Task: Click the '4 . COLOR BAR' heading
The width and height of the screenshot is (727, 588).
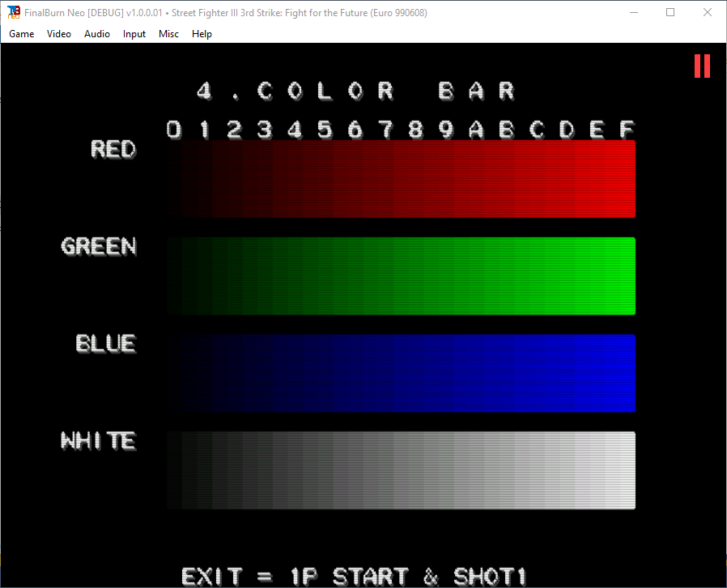Action: point(355,91)
